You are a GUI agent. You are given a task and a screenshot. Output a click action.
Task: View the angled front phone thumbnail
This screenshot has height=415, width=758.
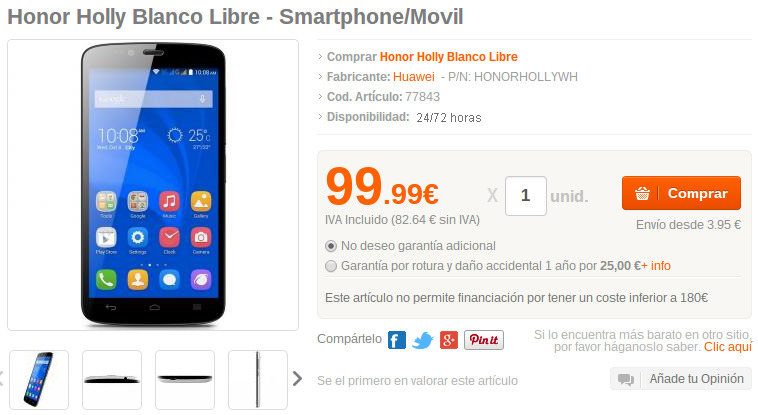pos(39,380)
